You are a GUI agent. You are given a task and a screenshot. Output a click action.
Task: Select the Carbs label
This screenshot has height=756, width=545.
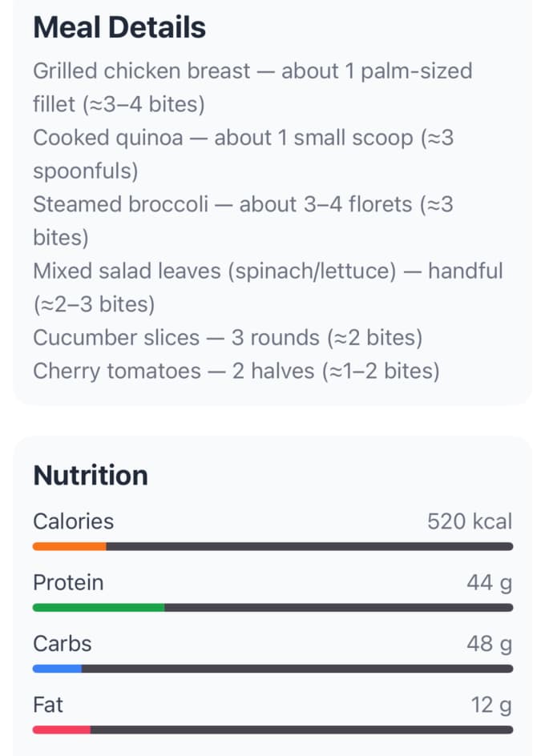coord(63,644)
